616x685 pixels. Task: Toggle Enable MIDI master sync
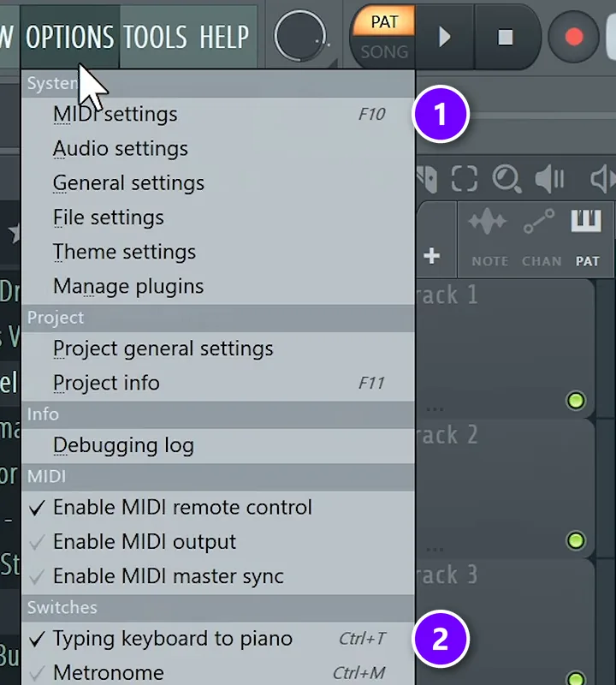pyautogui.click(x=218, y=576)
